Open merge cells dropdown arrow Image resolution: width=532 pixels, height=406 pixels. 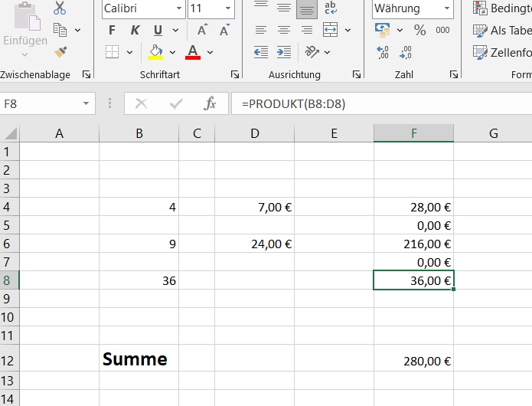(348, 30)
